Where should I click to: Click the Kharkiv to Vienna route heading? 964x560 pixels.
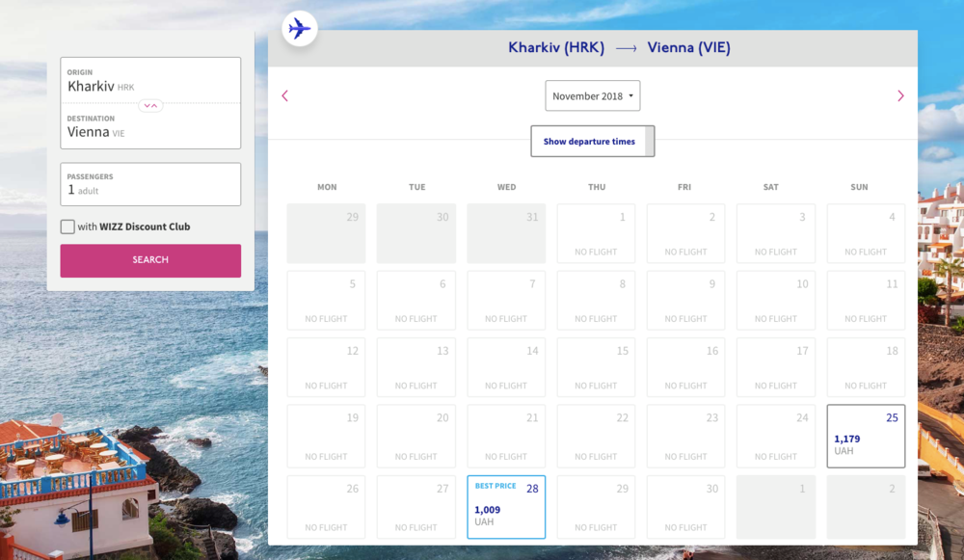(592, 47)
